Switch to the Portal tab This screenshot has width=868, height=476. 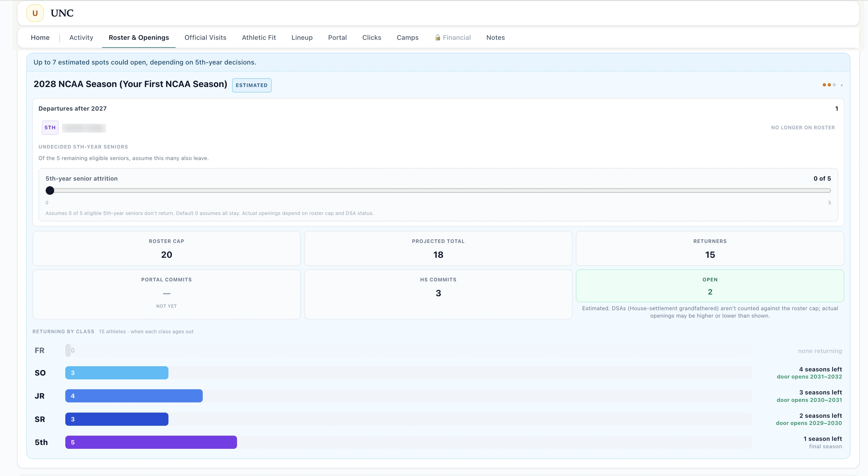337,37
